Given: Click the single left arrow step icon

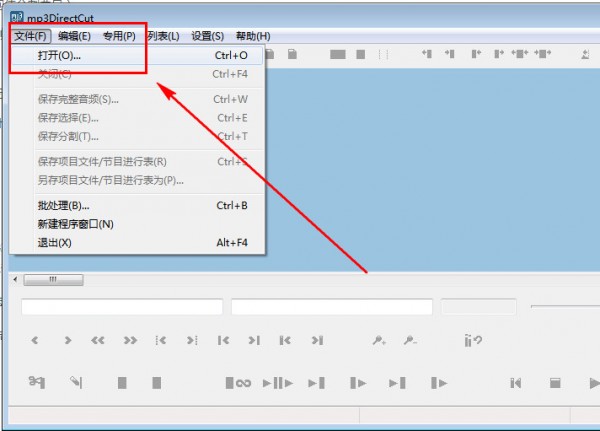Looking at the screenshot, I should pyautogui.click(x=35, y=340).
